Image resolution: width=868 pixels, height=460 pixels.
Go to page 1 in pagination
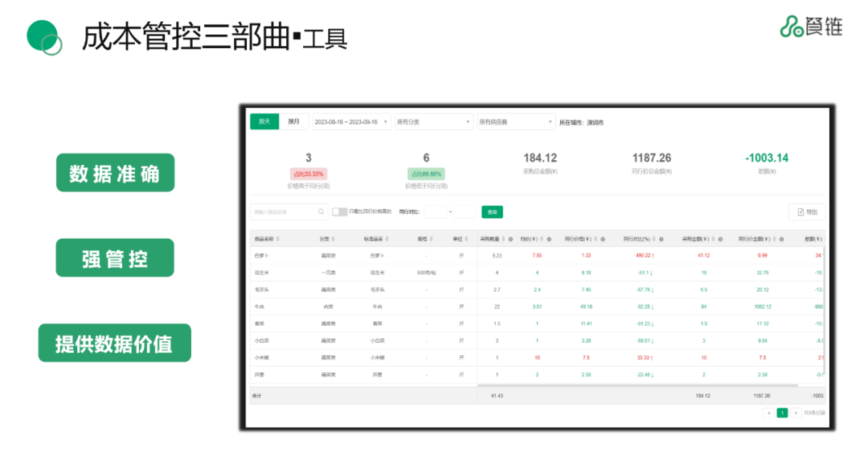[x=782, y=413]
